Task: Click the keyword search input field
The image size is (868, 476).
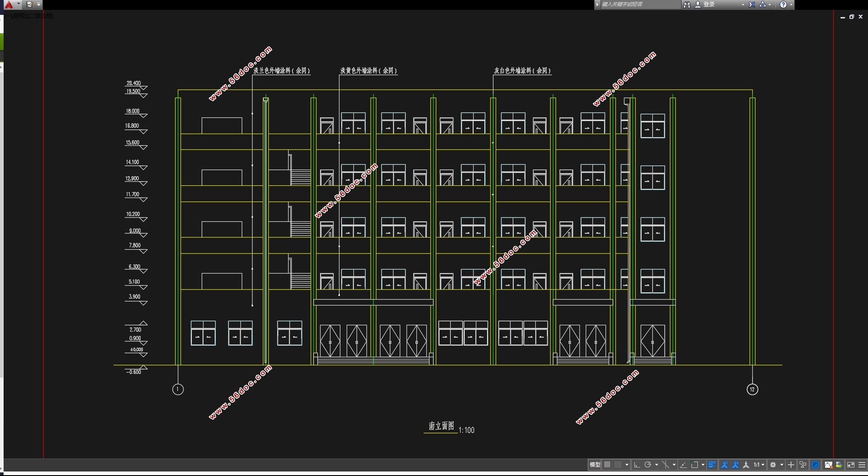Action: pos(641,4)
